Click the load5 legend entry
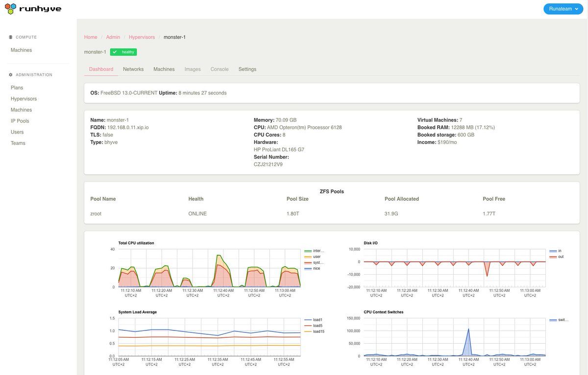588x375 pixels. [x=313, y=326]
